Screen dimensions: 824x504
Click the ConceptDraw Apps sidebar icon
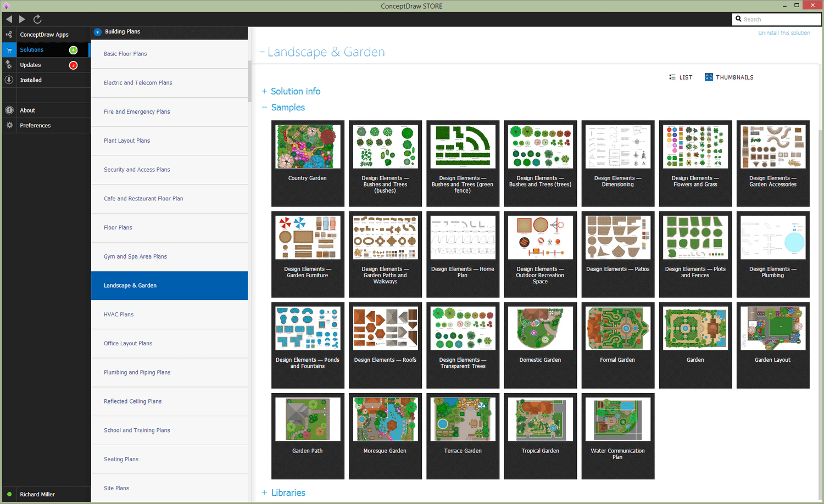9,35
